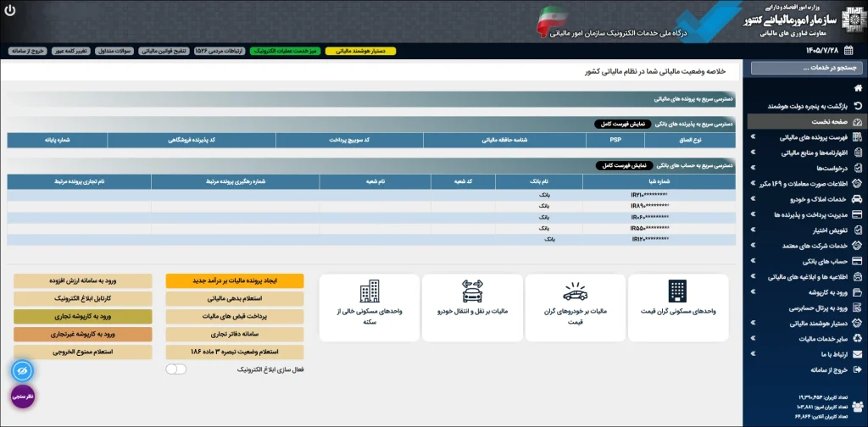Click the handshake icon of اطلاعات صورت معاملات
This screenshot has width=868, height=427.
pyautogui.click(x=858, y=183)
